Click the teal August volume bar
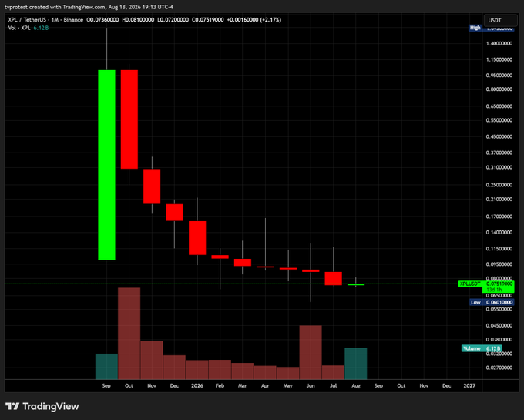The image size is (524, 420). pyautogui.click(x=356, y=364)
